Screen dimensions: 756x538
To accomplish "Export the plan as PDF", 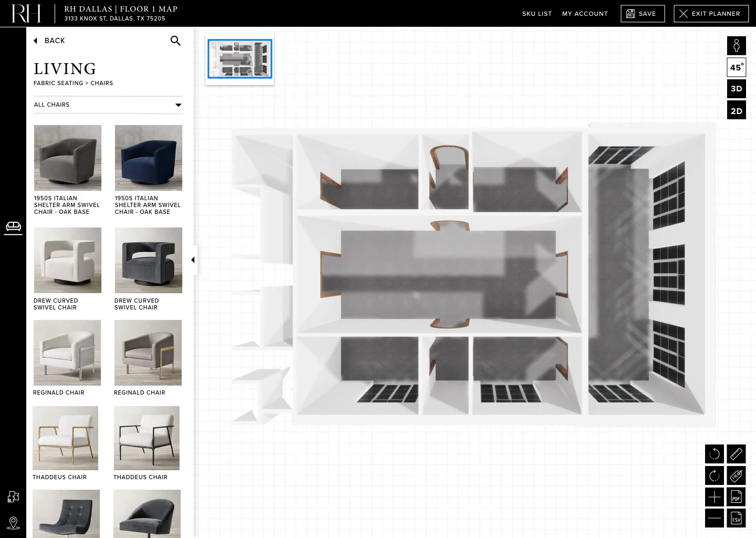I will coord(737,497).
